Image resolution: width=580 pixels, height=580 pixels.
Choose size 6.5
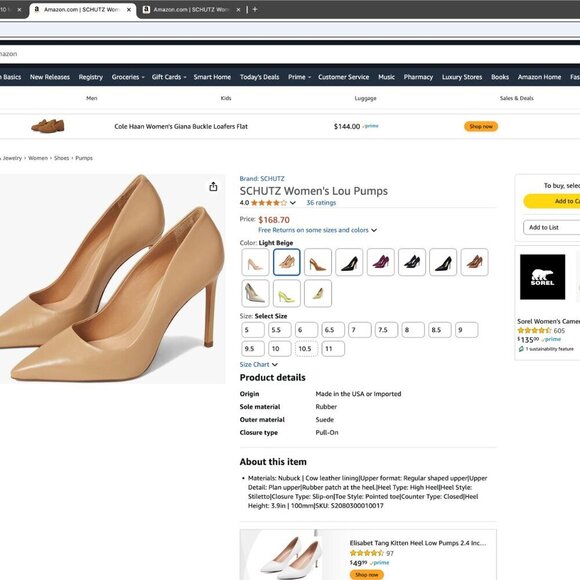click(333, 330)
